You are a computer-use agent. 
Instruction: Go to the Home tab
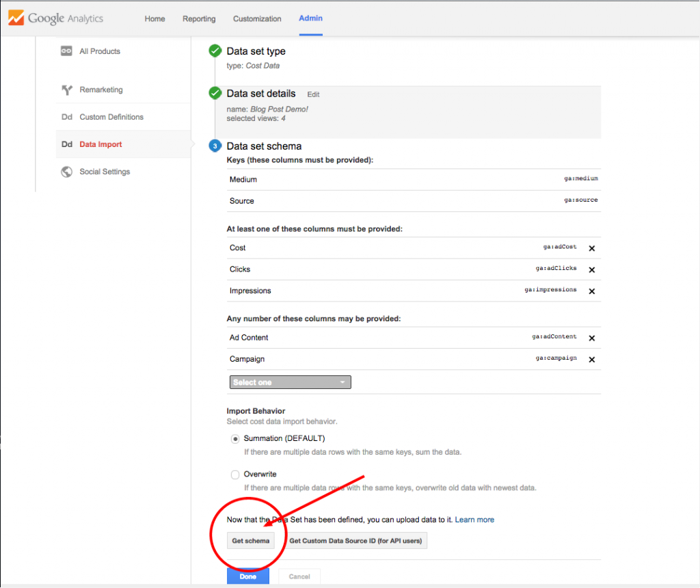tap(155, 18)
